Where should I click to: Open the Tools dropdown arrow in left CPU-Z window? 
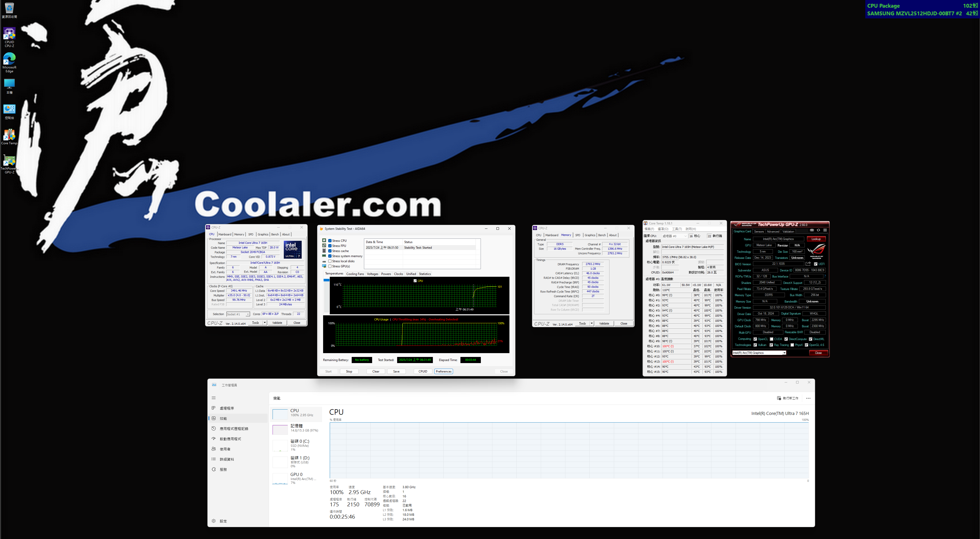coord(265,323)
